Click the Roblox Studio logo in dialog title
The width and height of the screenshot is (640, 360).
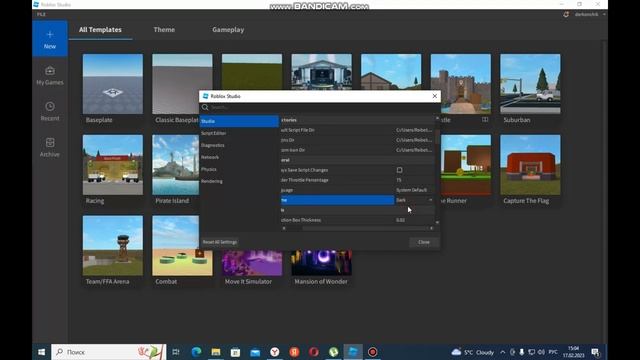tap(205, 96)
